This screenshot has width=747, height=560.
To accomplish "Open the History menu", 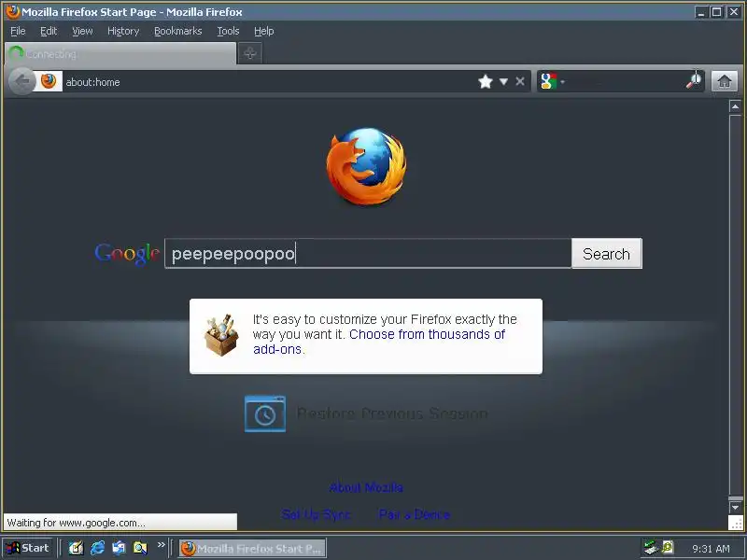I will pos(123,31).
